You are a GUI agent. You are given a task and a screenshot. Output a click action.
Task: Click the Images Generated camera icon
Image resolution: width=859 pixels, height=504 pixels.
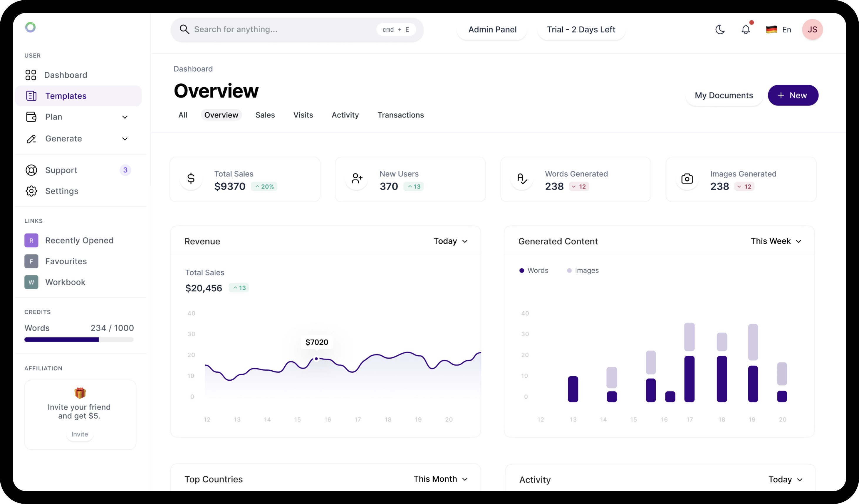coord(687,179)
